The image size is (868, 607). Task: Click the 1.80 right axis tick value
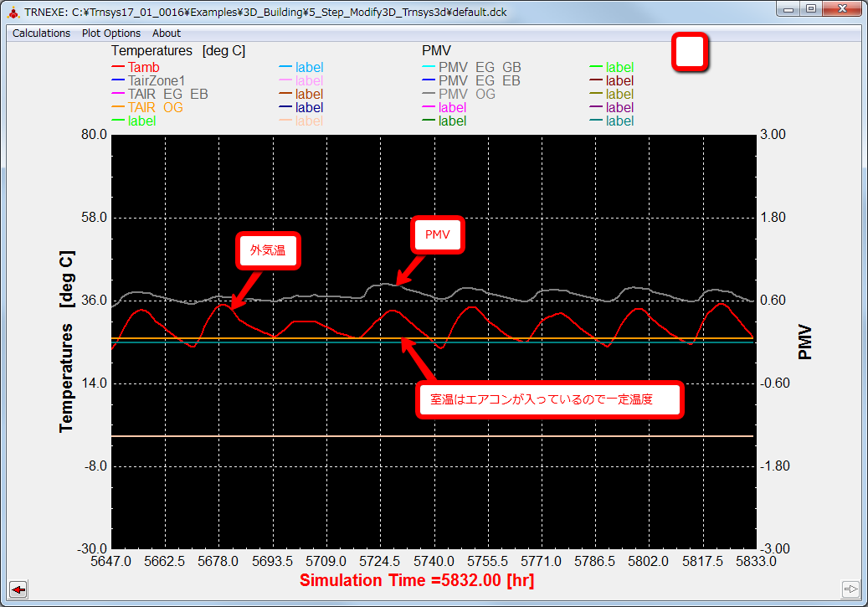pos(773,218)
